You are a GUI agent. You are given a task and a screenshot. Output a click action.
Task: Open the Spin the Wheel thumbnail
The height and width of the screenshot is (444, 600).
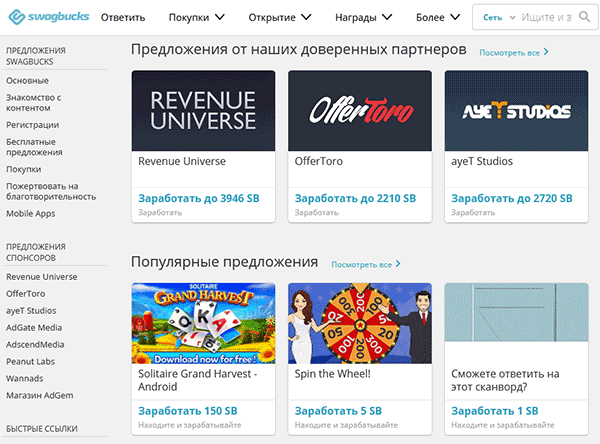coord(360,323)
